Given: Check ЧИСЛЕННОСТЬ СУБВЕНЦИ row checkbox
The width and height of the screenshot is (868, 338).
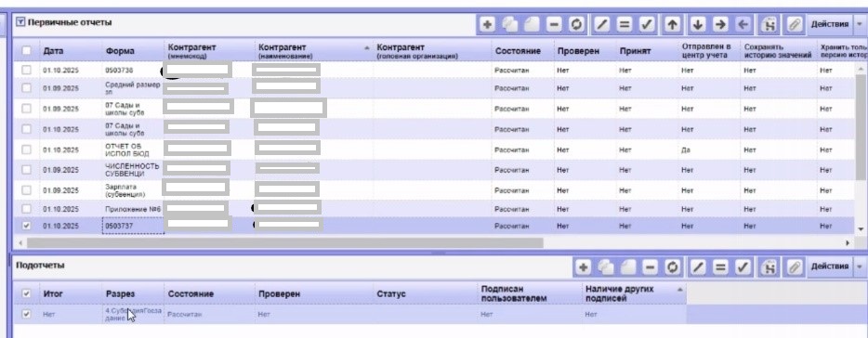Looking at the screenshot, I should (26, 170).
